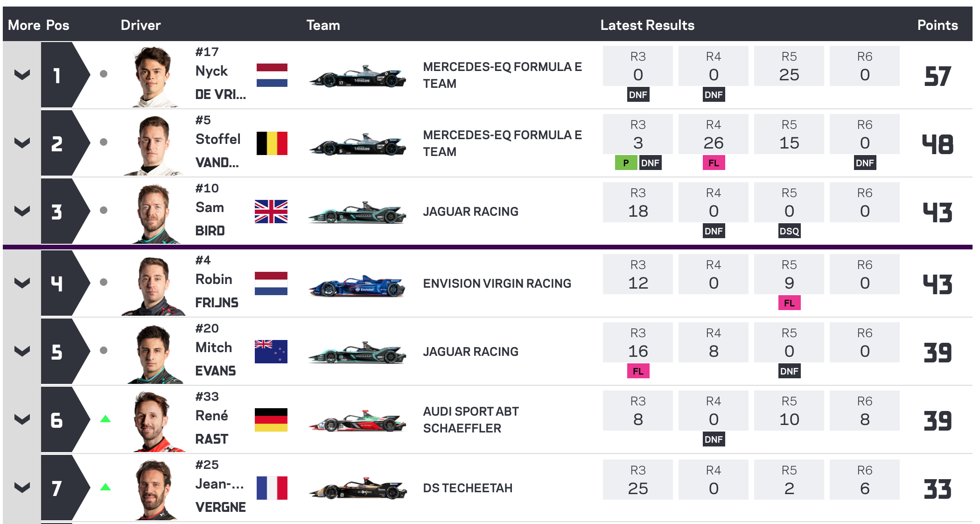Click the Envision Virgin Racing car image
The image size is (980, 524).
tap(357, 286)
